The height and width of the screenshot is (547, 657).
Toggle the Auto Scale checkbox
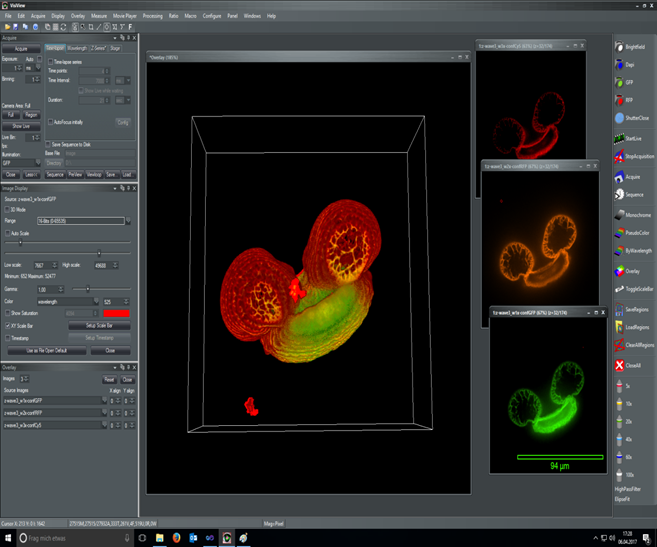[6, 233]
